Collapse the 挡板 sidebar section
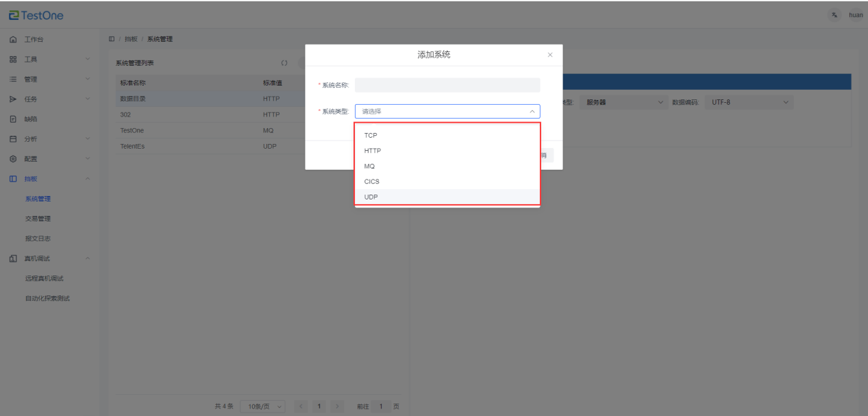Viewport: 868px width, 416px height. click(x=88, y=179)
